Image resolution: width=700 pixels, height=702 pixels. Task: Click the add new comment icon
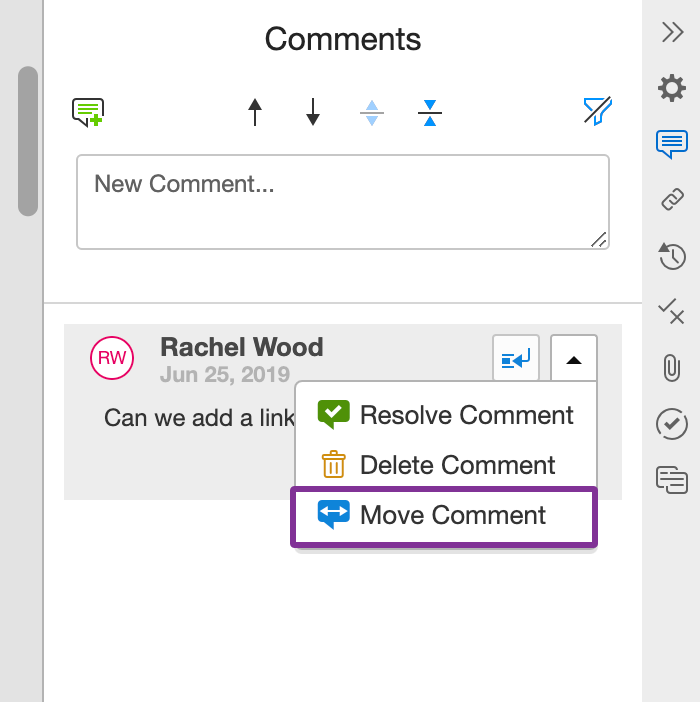[88, 112]
